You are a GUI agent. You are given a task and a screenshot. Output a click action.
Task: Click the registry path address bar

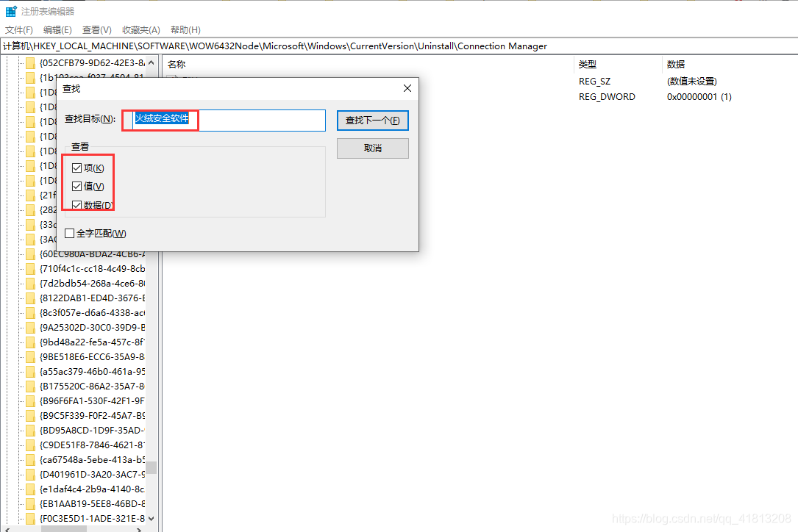(399, 46)
